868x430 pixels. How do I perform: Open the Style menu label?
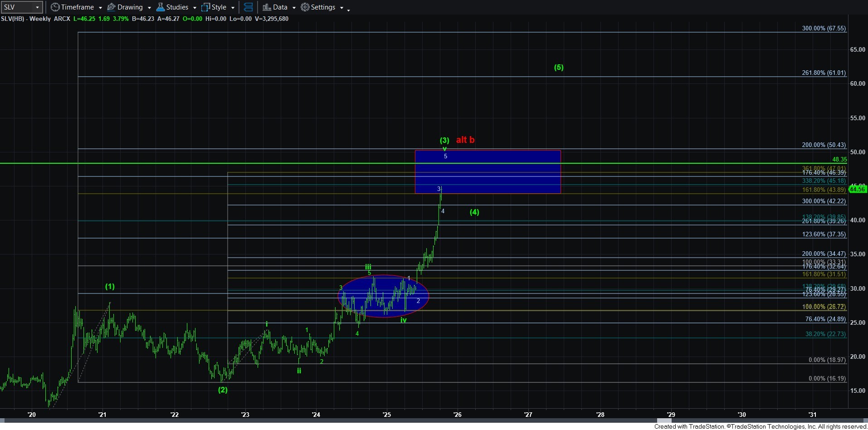[x=219, y=7]
